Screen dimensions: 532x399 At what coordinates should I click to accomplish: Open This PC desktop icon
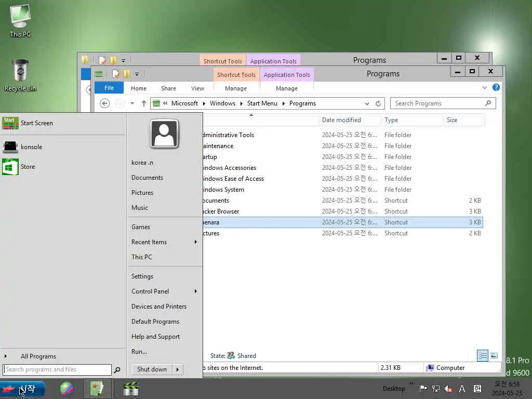pos(20,20)
